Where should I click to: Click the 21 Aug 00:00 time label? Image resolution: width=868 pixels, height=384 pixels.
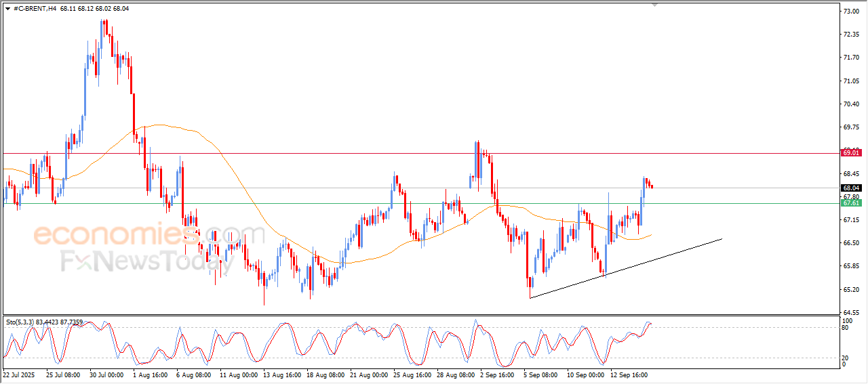point(370,375)
